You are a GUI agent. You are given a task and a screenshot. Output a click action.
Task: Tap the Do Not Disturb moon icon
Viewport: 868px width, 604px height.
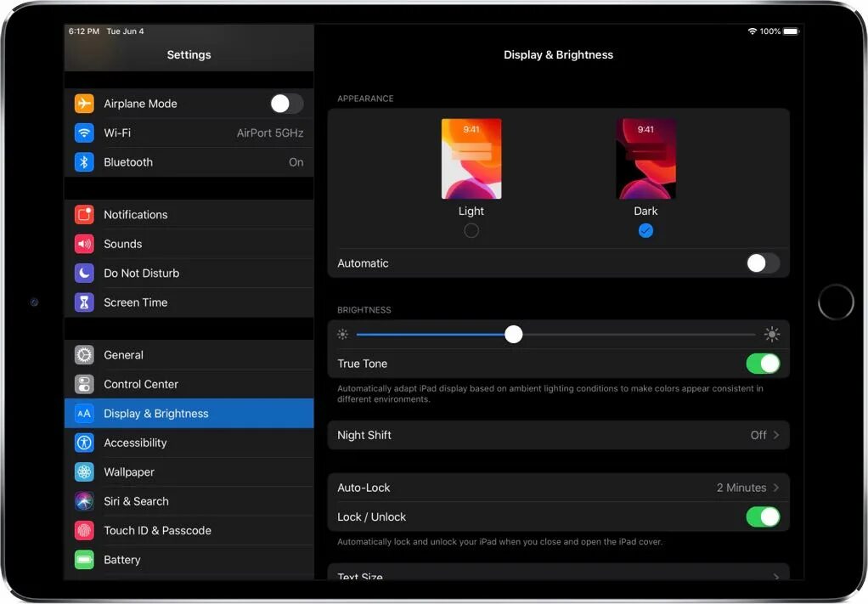(84, 273)
